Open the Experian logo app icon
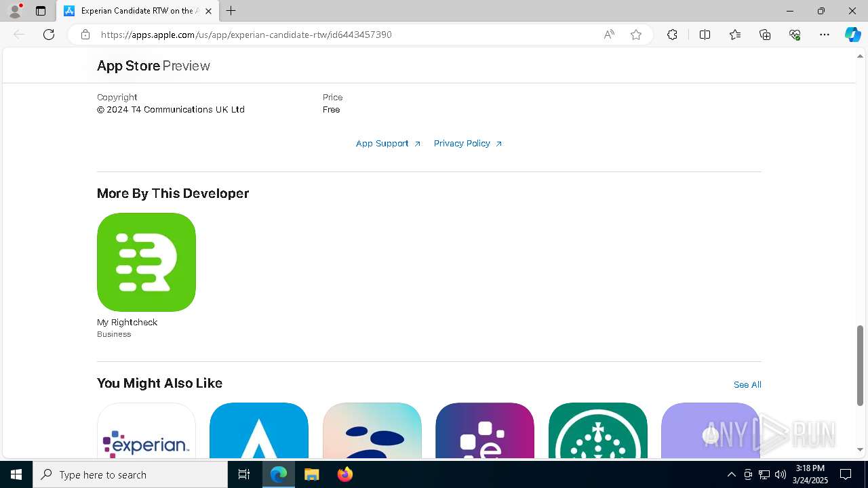The width and height of the screenshot is (868, 488). click(x=146, y=430)
